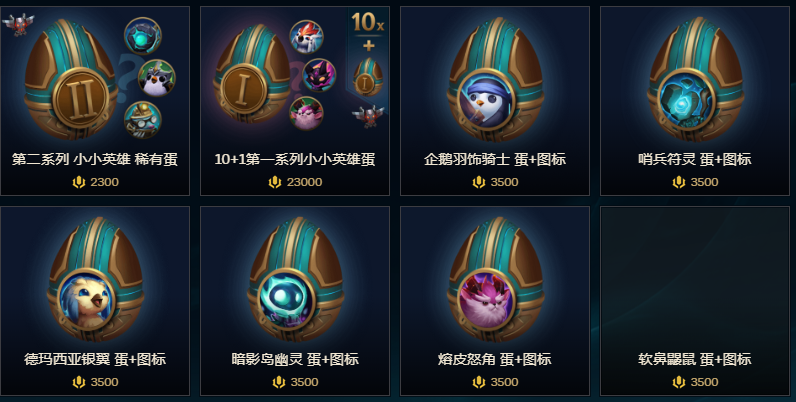Click the goggle-wearing creature portrait on Series II card
The height and width of the screenshot is (402, 796).
(143, 120)
